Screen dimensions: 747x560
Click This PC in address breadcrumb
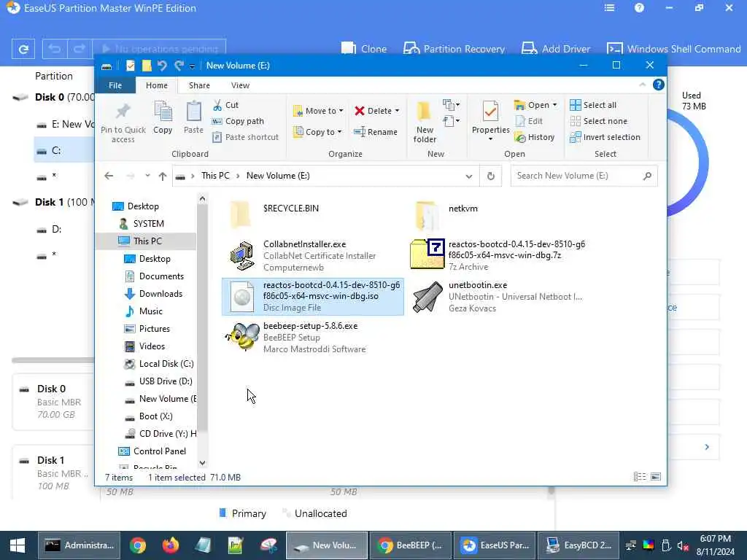tap(215, 176)
